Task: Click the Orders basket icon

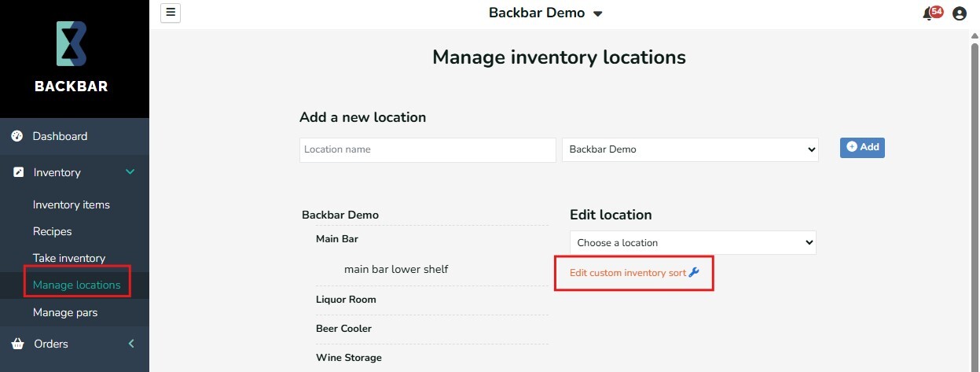Action: pos(18,344)
